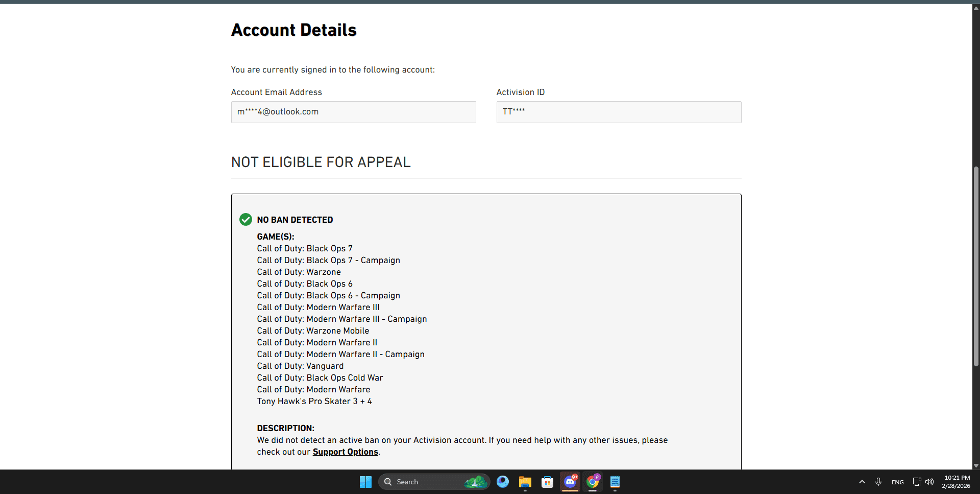Click the page scrollbar down arrow
Viewport: 980px width, 494px height.
(976, 465)
